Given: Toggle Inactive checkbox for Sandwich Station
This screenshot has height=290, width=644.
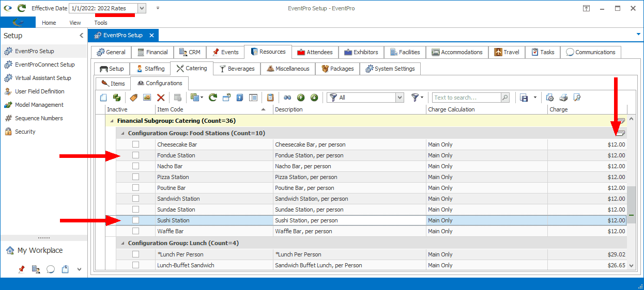Looking at the screenshot, I should point(135,199).
